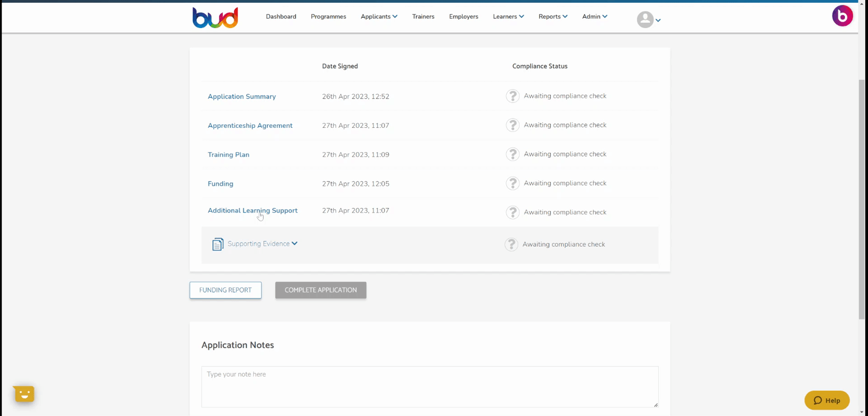
Task: Click into the Application Notes text box
Action: [x=430, y=387]
